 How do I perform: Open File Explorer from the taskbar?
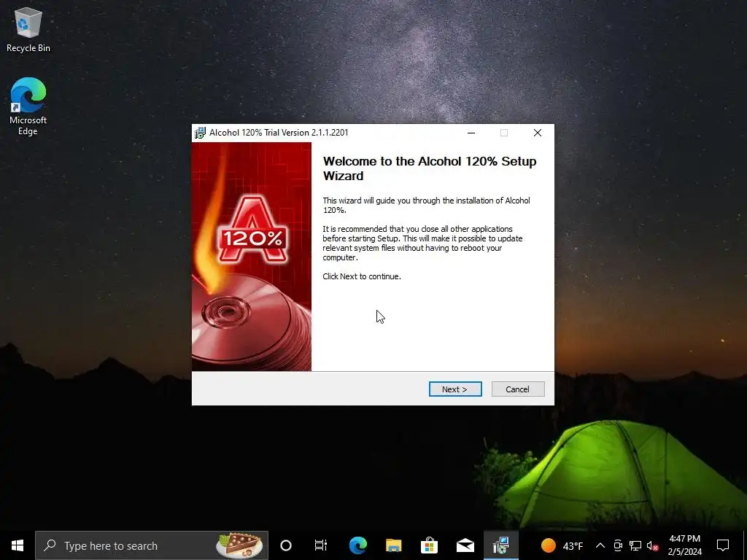[393, 545]
